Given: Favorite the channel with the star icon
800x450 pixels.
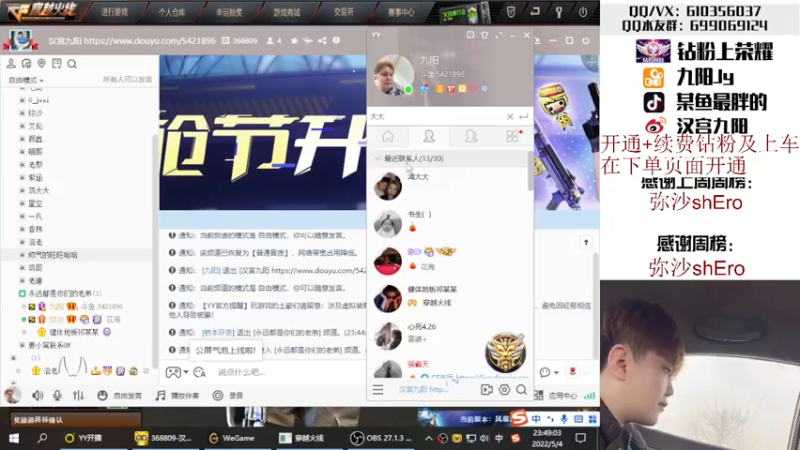Looking at the screenshot, I should click(x=294, y=40).
